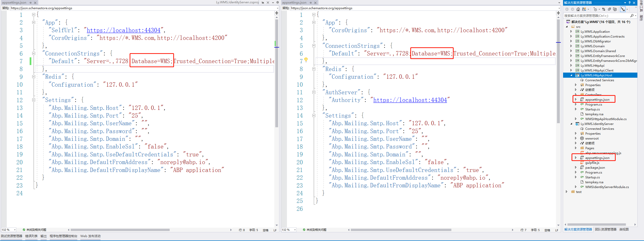This screenshot has width=644, height=241.
Task: Expand the Ly.WMS.Domain project node
Action: coord(571,46)
